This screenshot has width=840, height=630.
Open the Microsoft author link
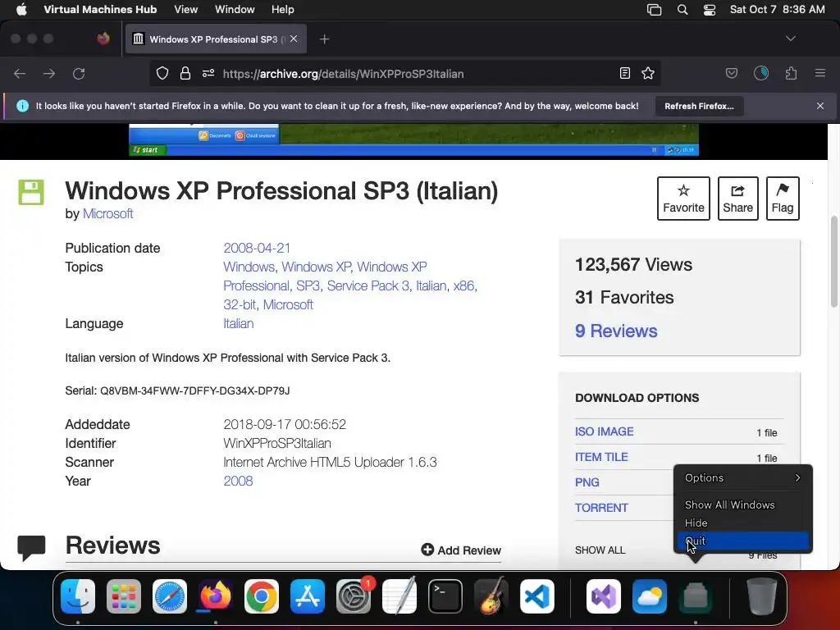(x=107, y=214)
